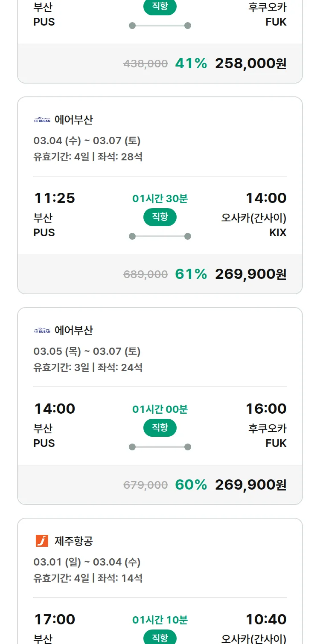
Task: Click 직항 badge on the 11:25 Osaka flight
Action: click(x=160, y=217)
